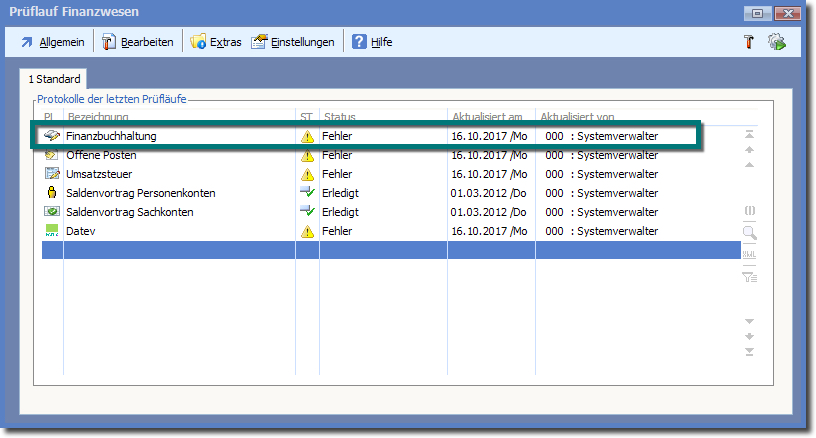
Task: Click the filter icon in right sidebar
Action: pyautogui.click(x=749, y=278)
